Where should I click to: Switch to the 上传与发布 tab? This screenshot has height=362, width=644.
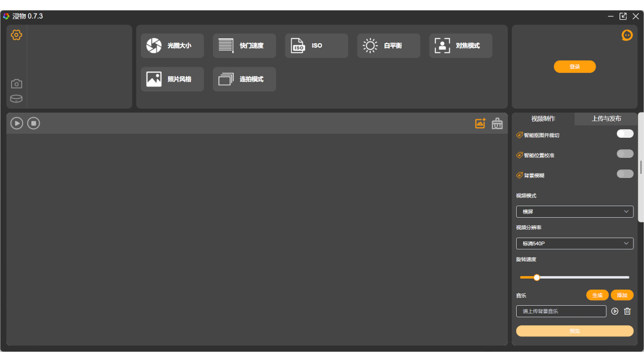coord(606,119)
